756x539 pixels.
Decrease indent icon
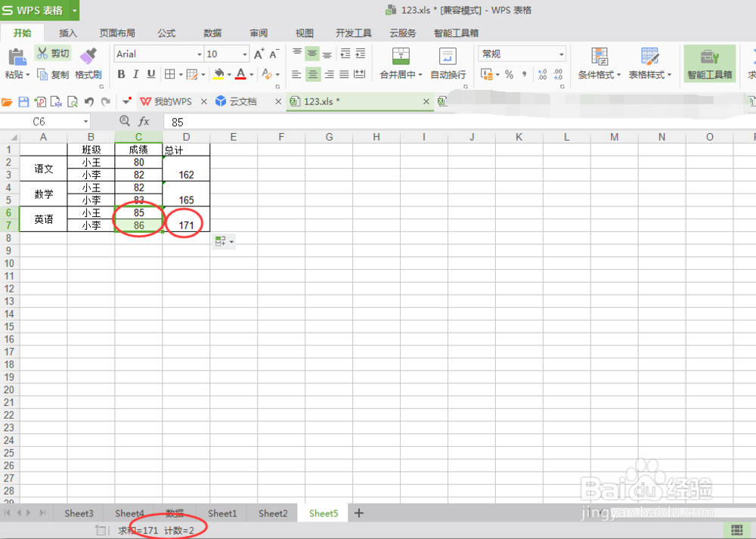[345, 53]
